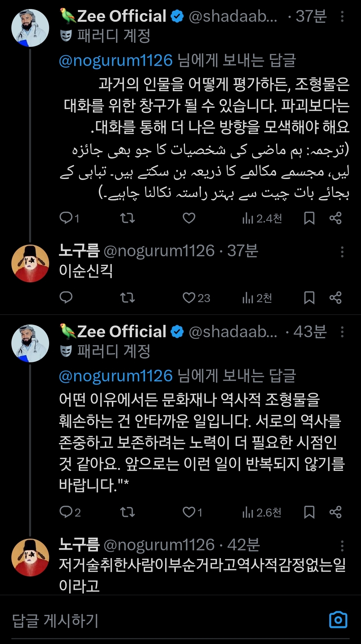The height and width of the screenshot is (644, 361).
Task: Like the Zee Official 37분 tweet
Action: click(189, 218)
